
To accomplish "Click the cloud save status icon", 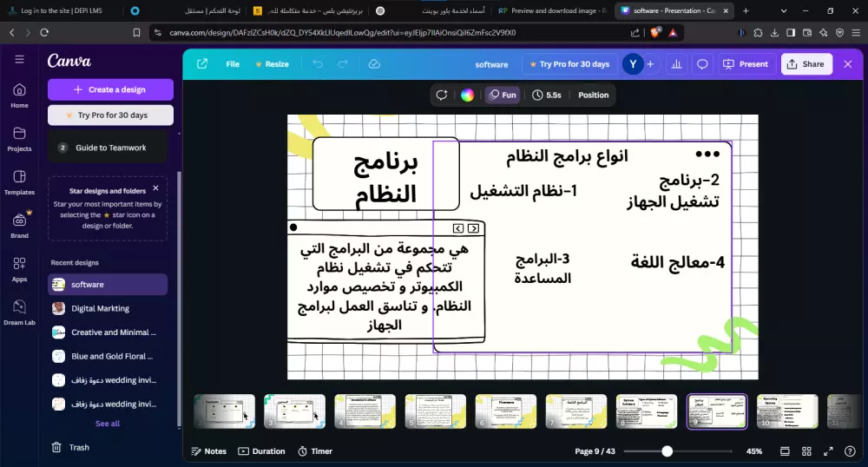I will click(x=374, y=64).
